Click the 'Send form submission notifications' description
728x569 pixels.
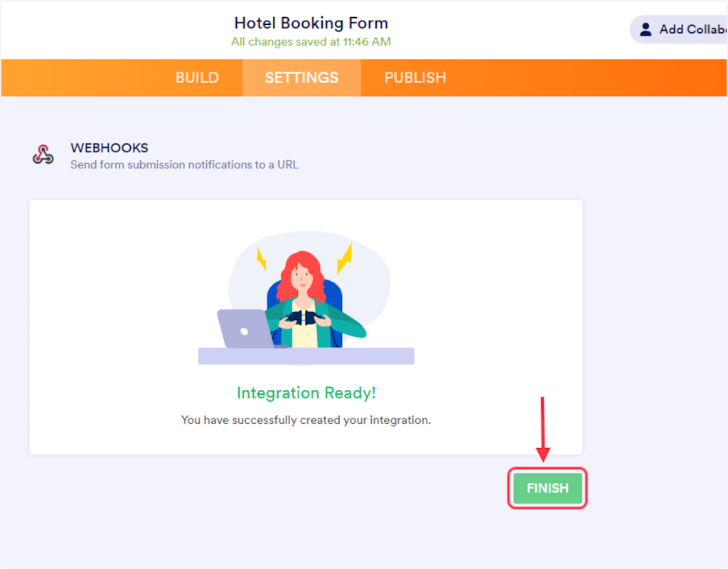(x=184, y=165)
